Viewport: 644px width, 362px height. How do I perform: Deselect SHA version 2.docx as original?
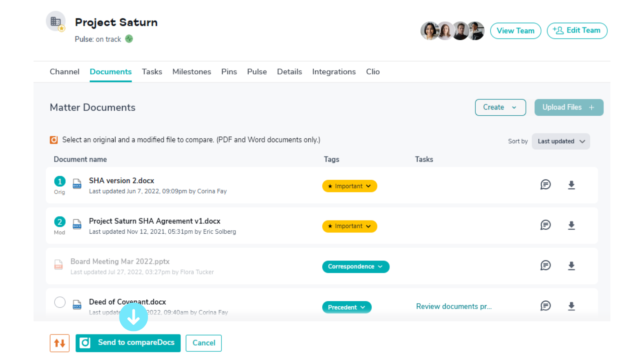tap(60, 181)
